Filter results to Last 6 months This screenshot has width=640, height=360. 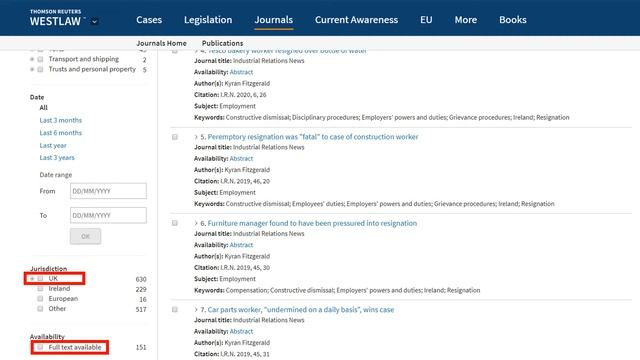pyautogui.click(x=60, y=133)
